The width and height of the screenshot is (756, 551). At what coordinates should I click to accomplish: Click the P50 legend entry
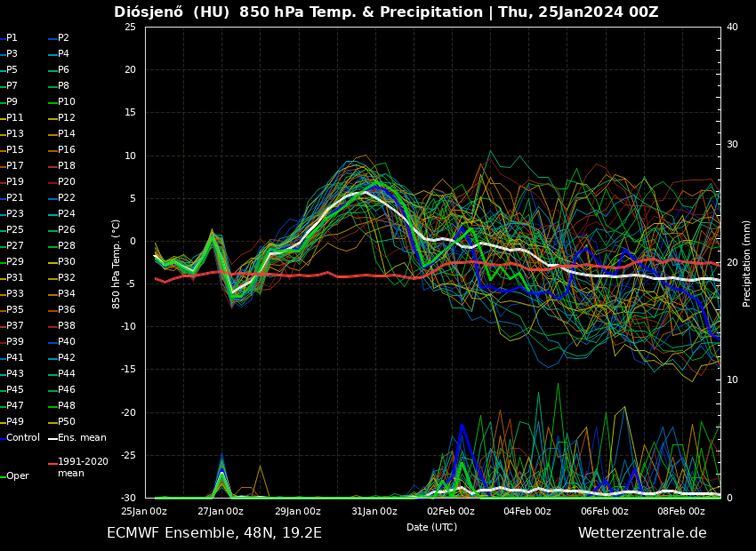pyautogui.click(x=67, y=422)
